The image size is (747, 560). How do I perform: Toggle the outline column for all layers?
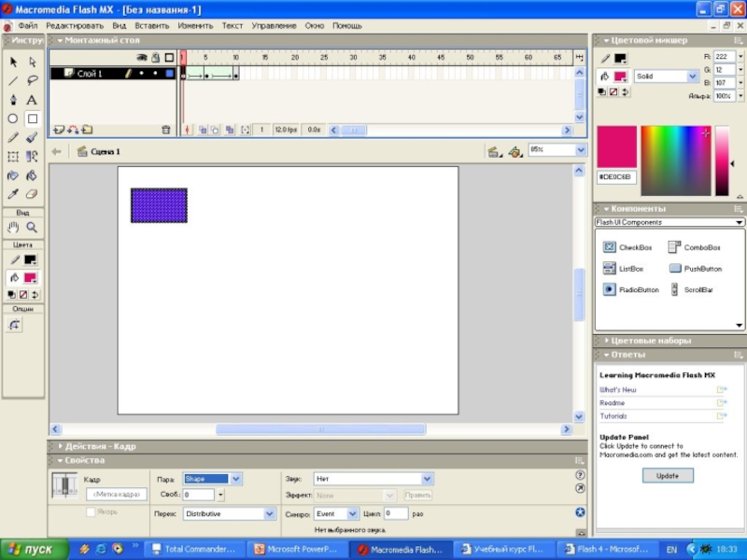pyautogui.click(x=168, y=58)
